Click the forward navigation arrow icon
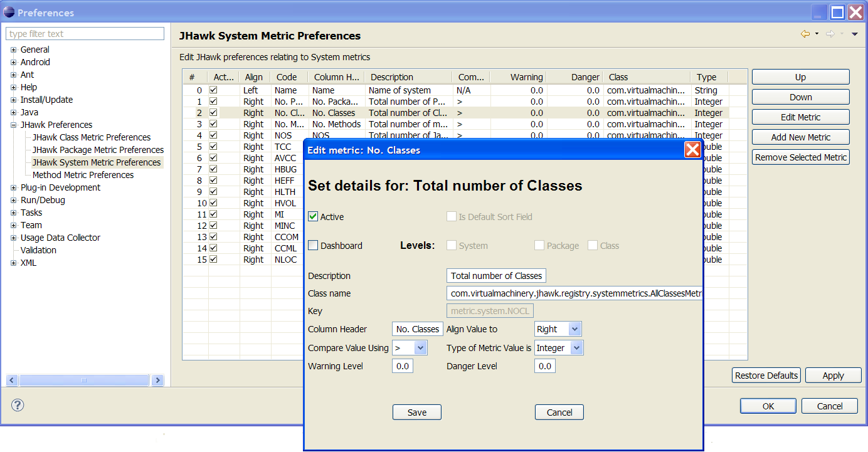 tap(830, 34)
